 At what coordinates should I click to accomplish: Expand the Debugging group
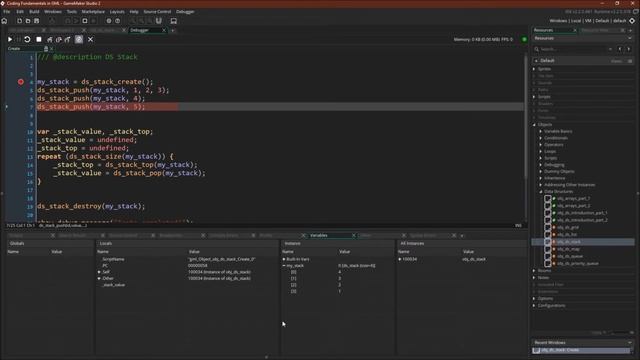(541, 165)
